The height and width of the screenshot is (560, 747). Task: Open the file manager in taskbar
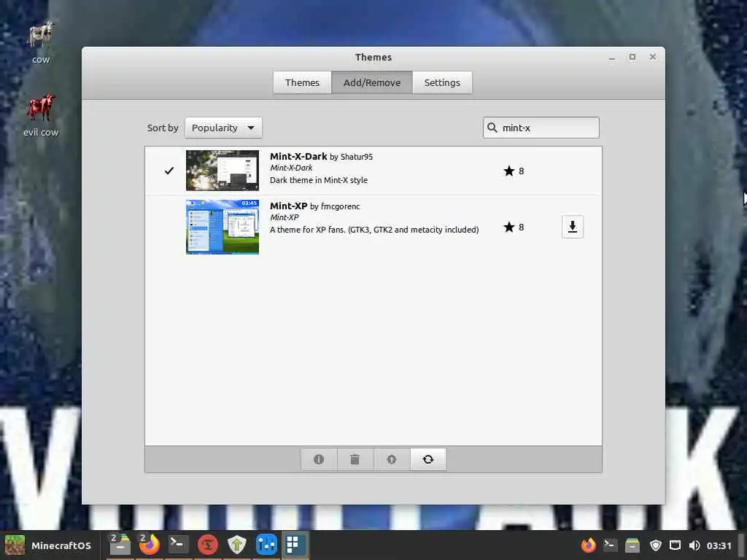pyautogui.click(x=120, y=545)
